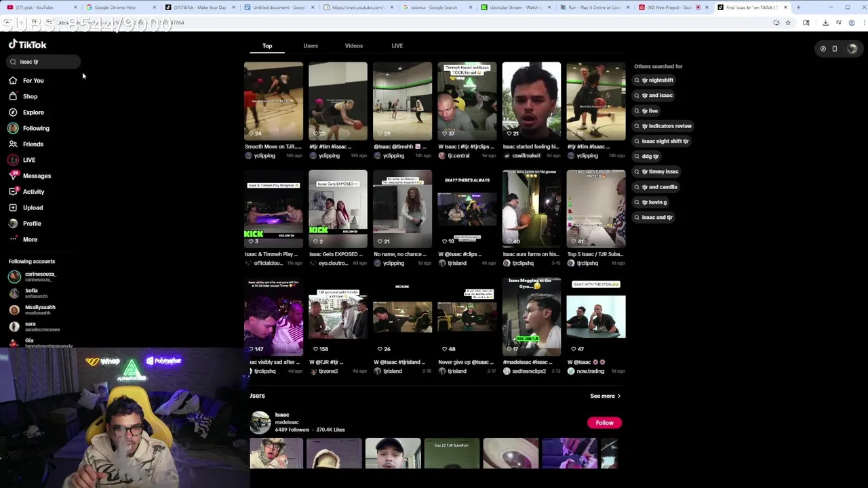Open Isaac madeisaac profile avatar
Screen dimensions: 868x488
click(x=260, y=422)
